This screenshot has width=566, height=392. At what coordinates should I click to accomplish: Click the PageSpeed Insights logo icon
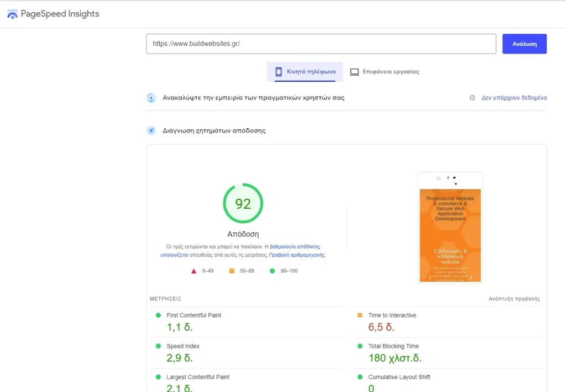12,13
